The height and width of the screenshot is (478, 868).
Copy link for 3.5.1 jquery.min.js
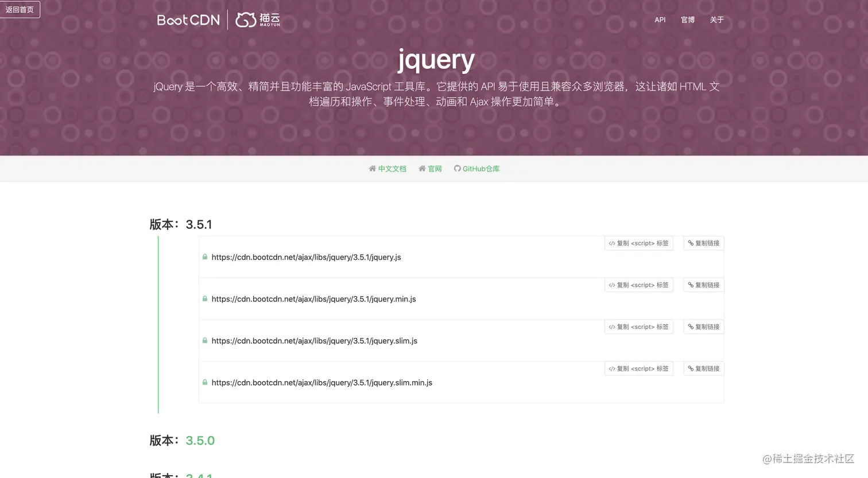(x=704, y=285)
